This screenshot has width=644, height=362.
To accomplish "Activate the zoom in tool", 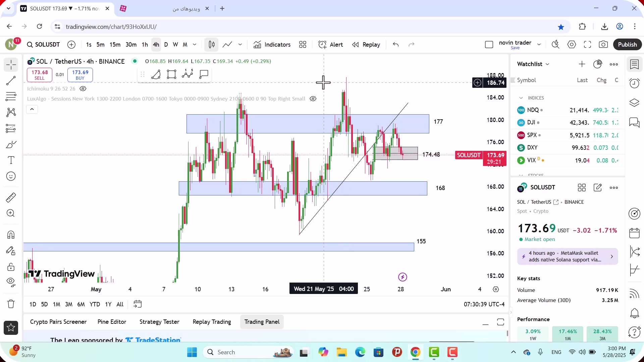I will click(11, 213).
